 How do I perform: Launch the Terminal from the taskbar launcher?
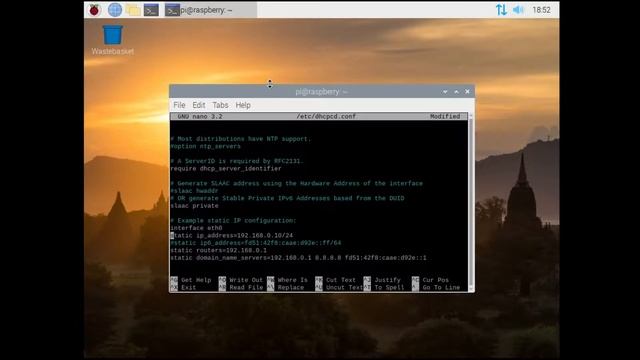coord(151,10)
